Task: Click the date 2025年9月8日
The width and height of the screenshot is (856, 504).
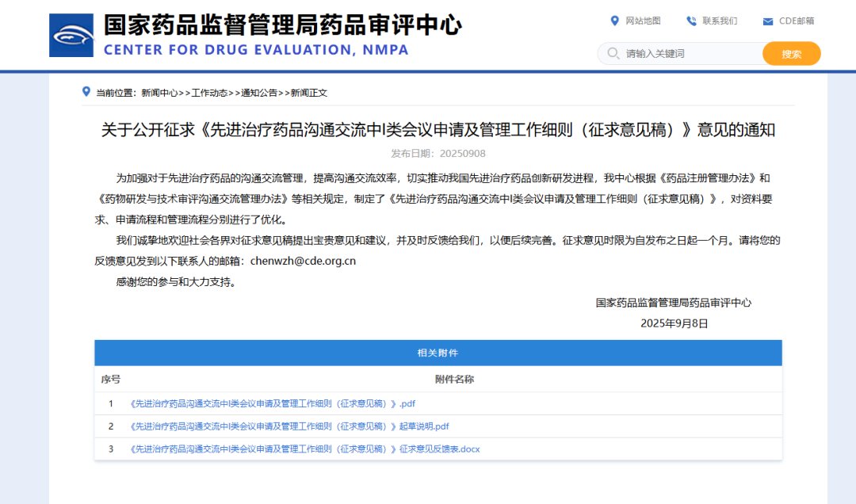Action: click(x=674, y=323)
